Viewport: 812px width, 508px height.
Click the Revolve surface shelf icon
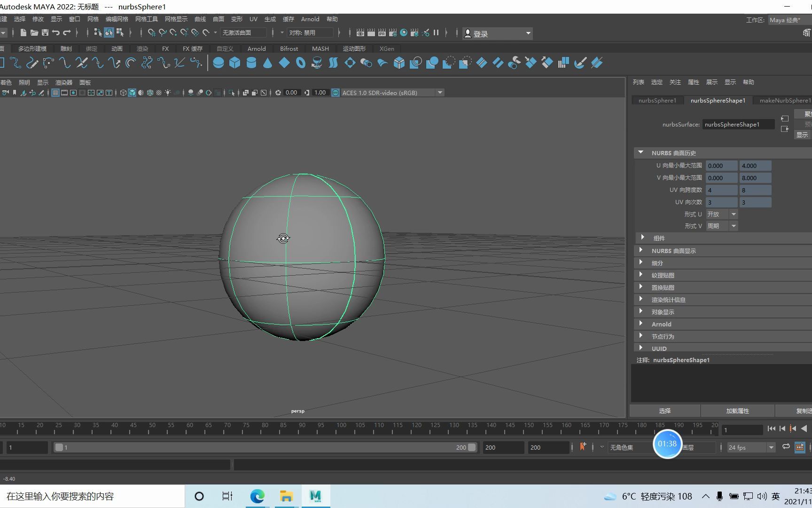pos(317,63)
